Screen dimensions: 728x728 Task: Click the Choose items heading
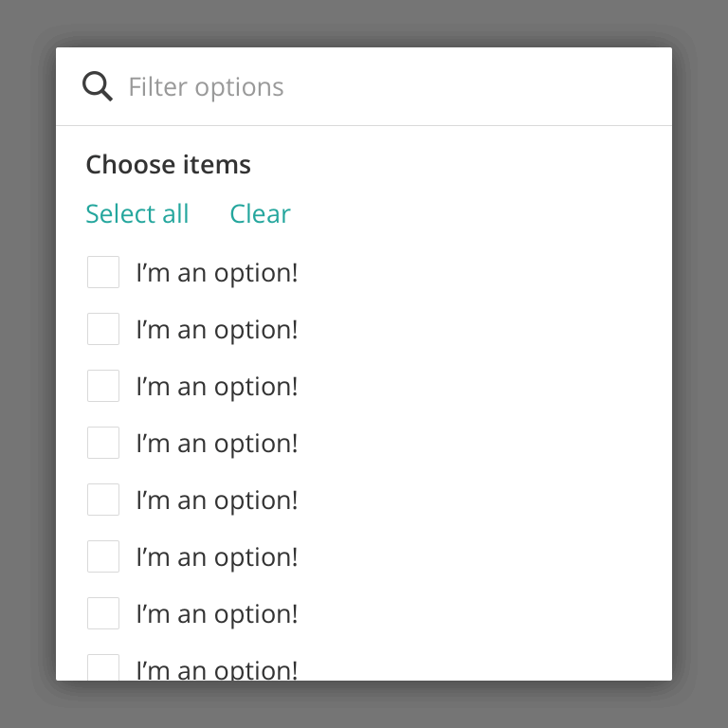click(x=169, y=165)
